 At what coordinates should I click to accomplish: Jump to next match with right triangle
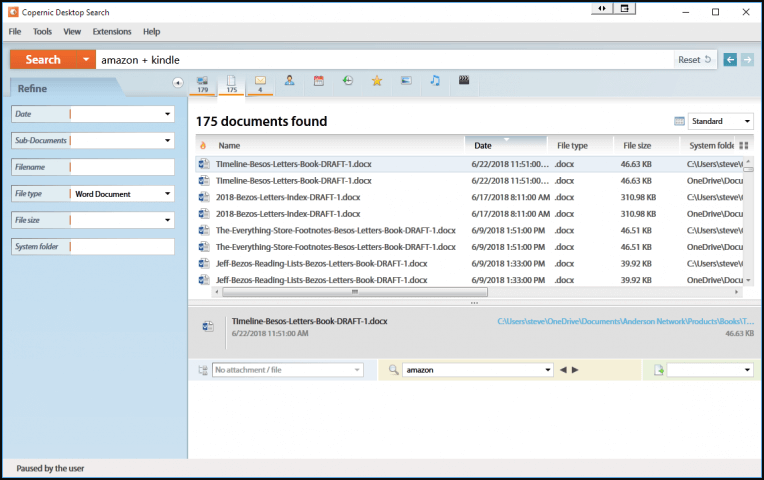[x=575, y=370]
